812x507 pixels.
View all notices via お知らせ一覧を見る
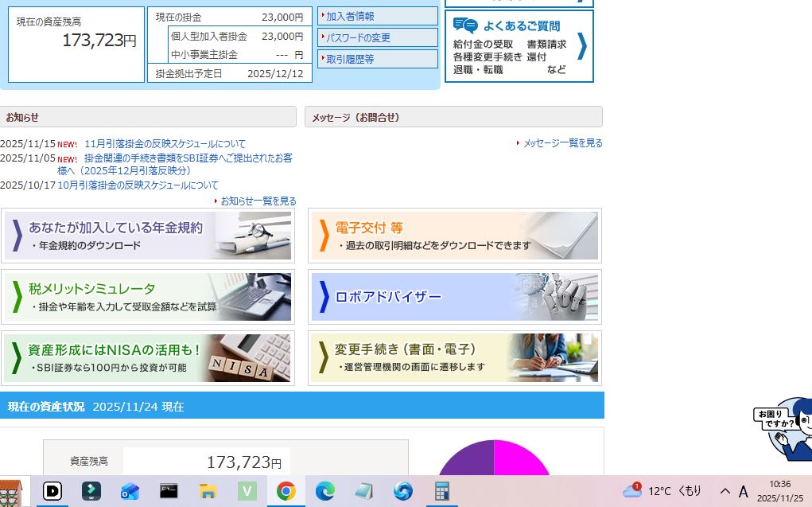click(258, 201)
